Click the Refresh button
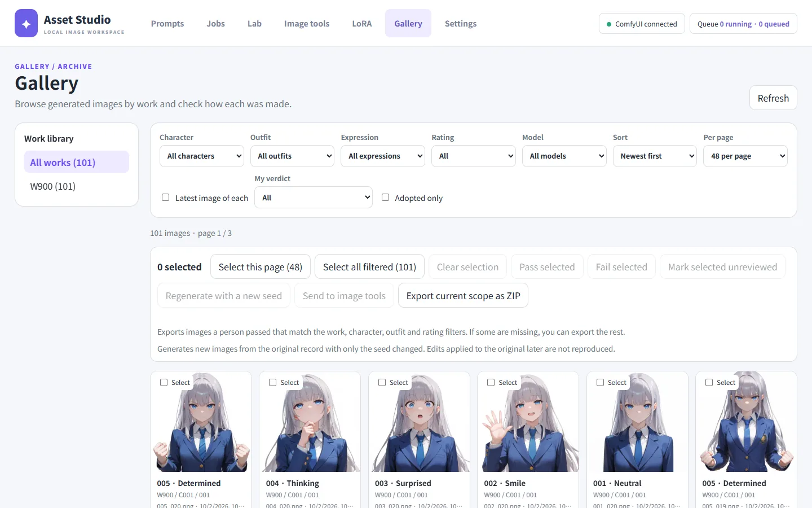The height and width of the screenshot is (508, 812). [773, 98]
